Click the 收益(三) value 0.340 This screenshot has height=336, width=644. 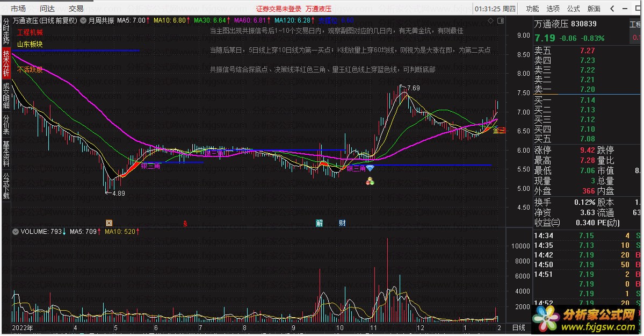click(585, 223)
